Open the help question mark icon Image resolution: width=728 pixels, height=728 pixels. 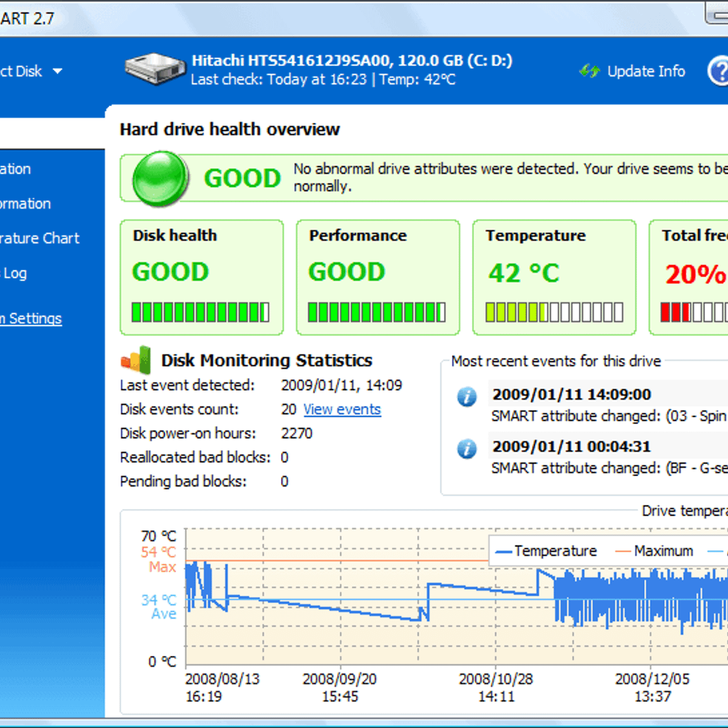[718, 72]
